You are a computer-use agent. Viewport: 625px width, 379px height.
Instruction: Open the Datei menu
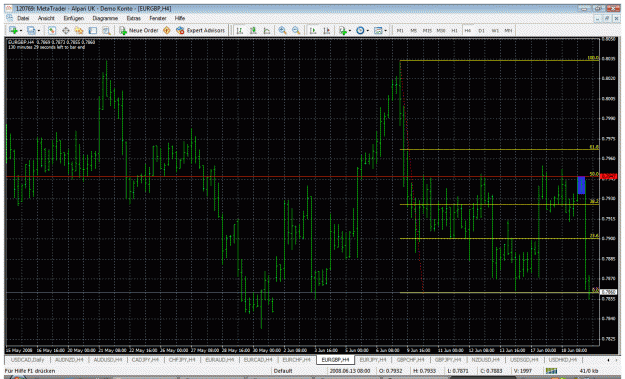click(23, 18)
